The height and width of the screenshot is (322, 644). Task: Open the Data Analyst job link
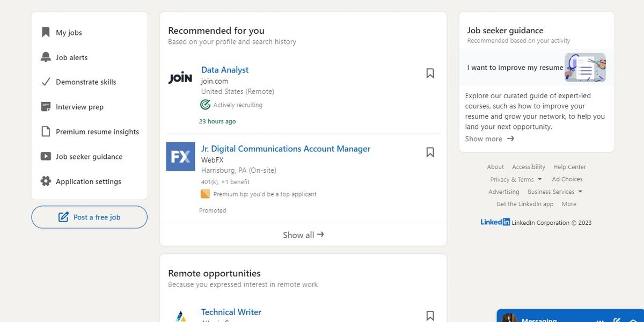225,70
